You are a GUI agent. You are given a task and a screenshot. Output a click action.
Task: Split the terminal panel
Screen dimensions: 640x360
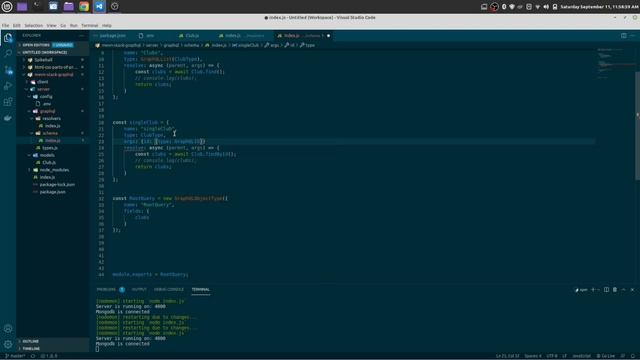click(x=607, y=290)
